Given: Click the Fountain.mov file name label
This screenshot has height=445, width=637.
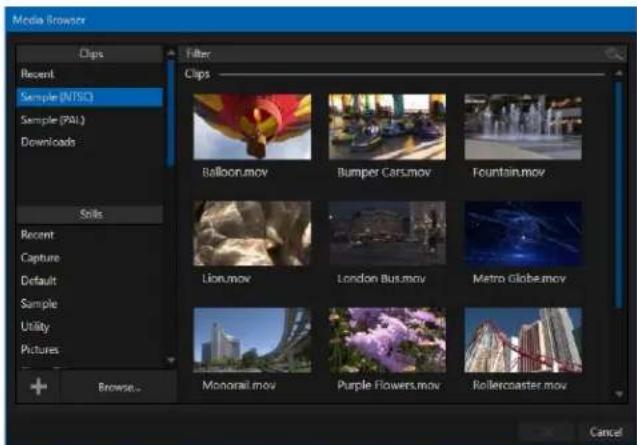Looking at the screenshot, I should pyautogui.click(x=509, y=172).
